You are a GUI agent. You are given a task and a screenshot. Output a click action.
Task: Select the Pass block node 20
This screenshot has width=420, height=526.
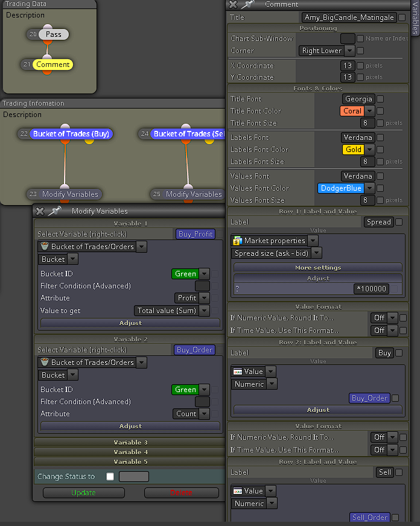53,34
